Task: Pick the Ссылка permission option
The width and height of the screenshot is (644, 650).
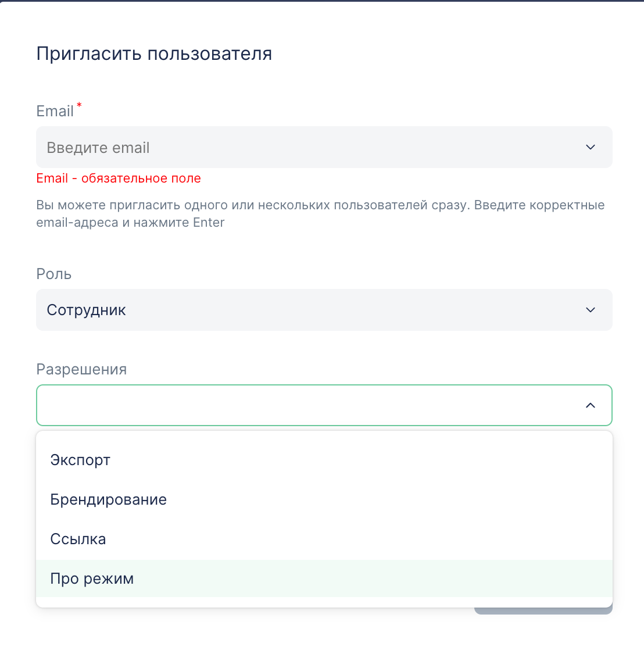Action: (x=78, y=539)
